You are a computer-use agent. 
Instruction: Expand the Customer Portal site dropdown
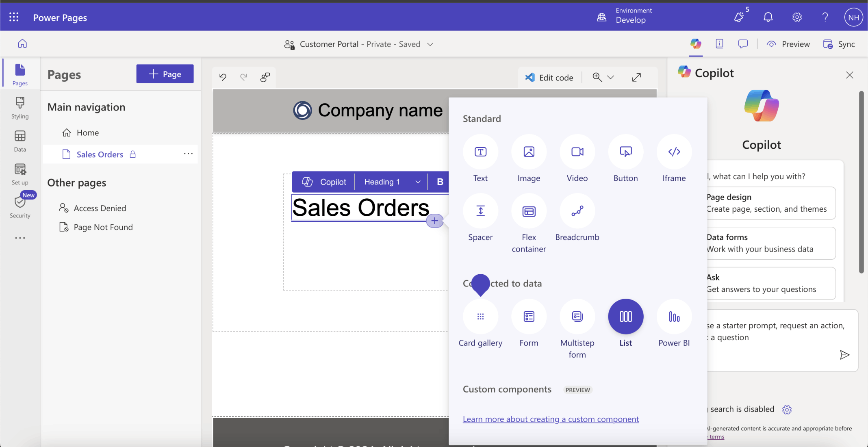(x=430, y=44)
